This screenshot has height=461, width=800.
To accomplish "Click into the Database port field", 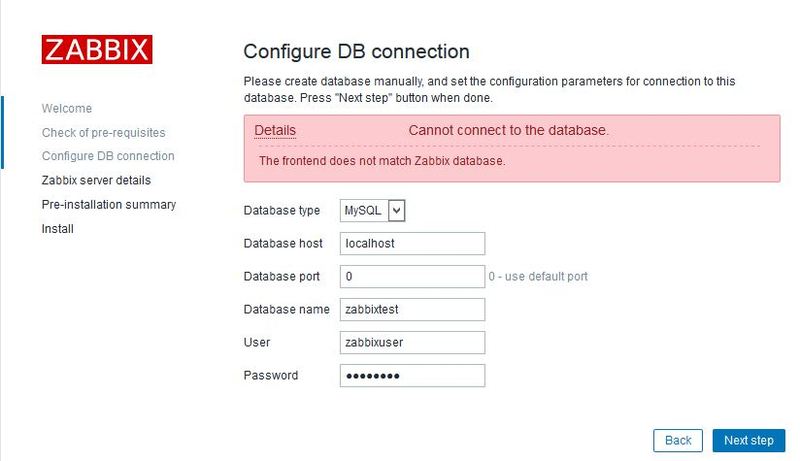I will (x=413, y=276).
